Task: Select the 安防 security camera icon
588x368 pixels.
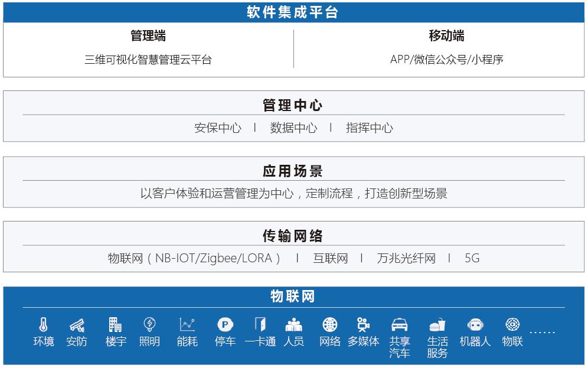Action: click(x=77, y=324)
